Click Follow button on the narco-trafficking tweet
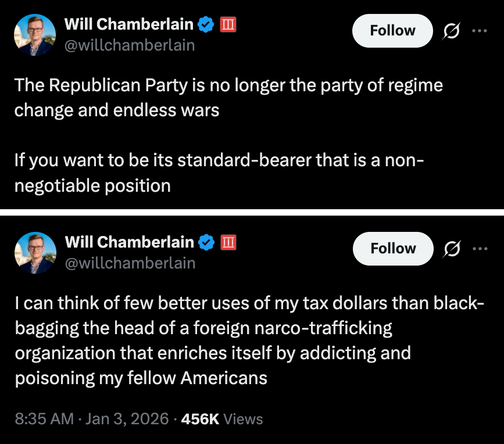Screen dimensions: 504x444 (393, 249)
